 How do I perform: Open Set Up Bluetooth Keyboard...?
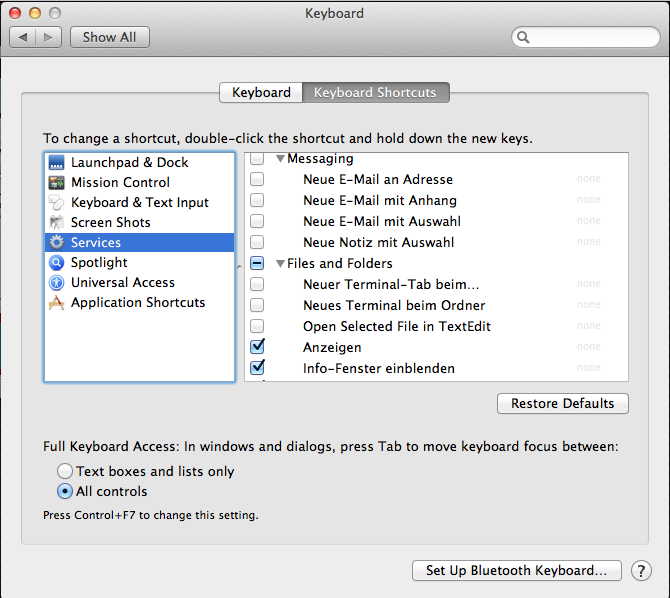517,570
